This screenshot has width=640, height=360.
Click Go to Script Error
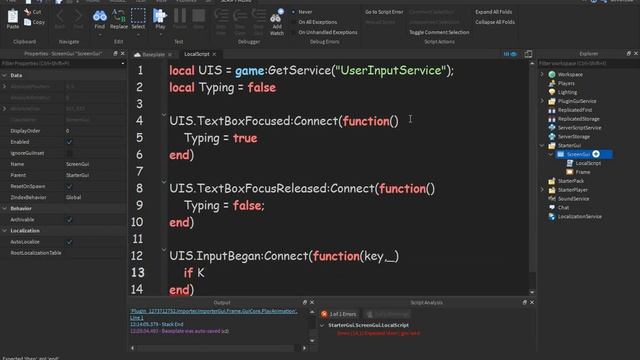coord(384,12)
